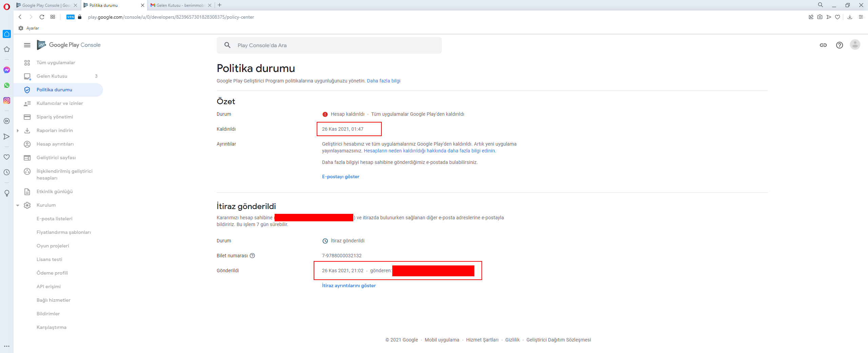The height and width of the screenshot is (353, 868).
Task: Collapse the Kurulum section arrow
Action: [x=18, y=205]
